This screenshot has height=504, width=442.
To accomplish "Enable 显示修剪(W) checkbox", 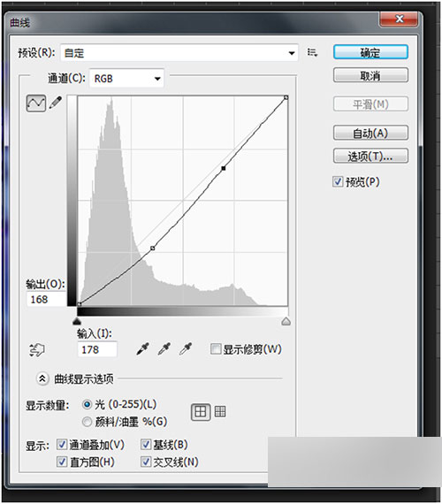I will point(216,348).
